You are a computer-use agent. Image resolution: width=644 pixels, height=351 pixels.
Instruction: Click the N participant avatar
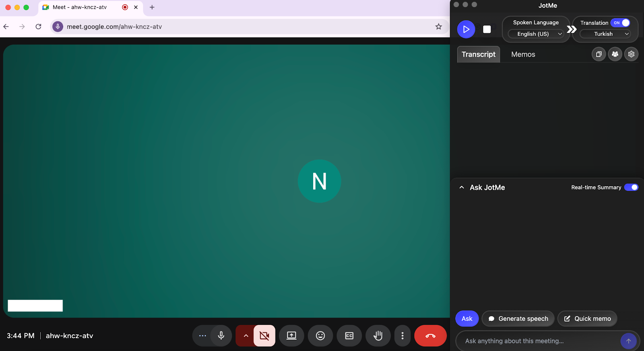click(x=320, y=181)
